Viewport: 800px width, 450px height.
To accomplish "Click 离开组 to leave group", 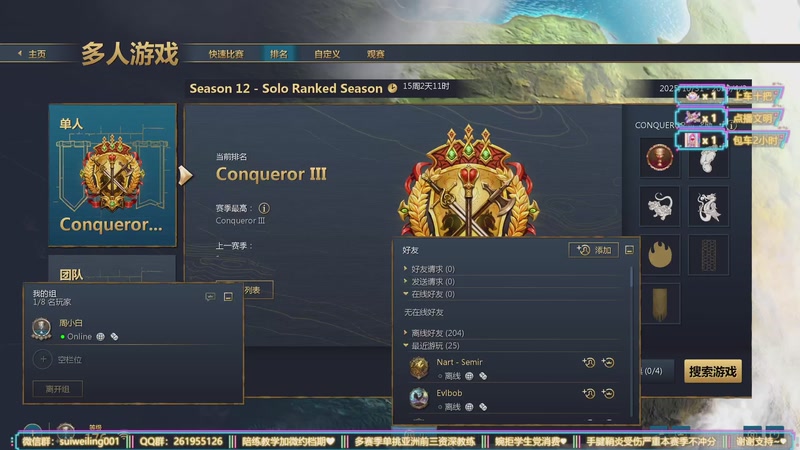I will [x=58, y=389].
